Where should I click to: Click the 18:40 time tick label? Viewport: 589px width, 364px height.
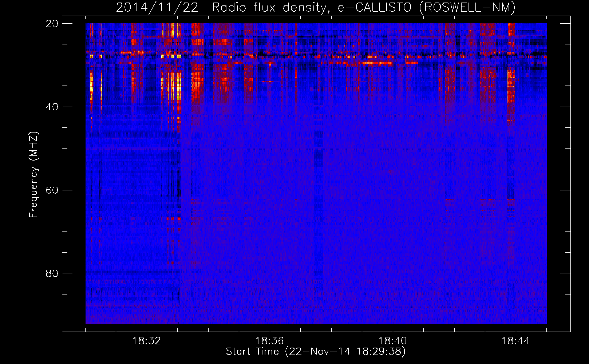[x=393, y=341]
